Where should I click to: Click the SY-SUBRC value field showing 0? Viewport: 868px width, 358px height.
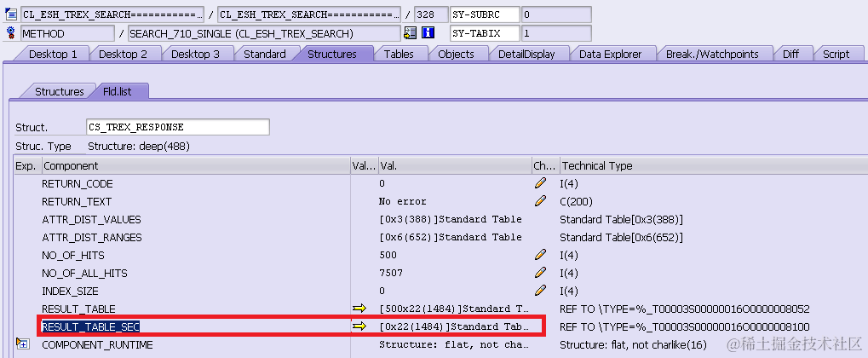click(556, 14)
